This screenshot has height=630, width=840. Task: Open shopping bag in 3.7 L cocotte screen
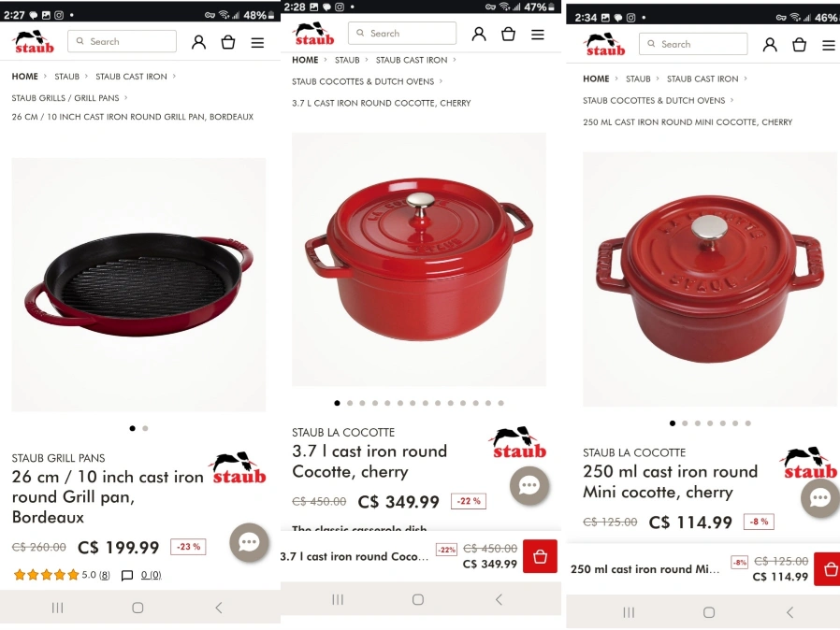click(508, 35)
